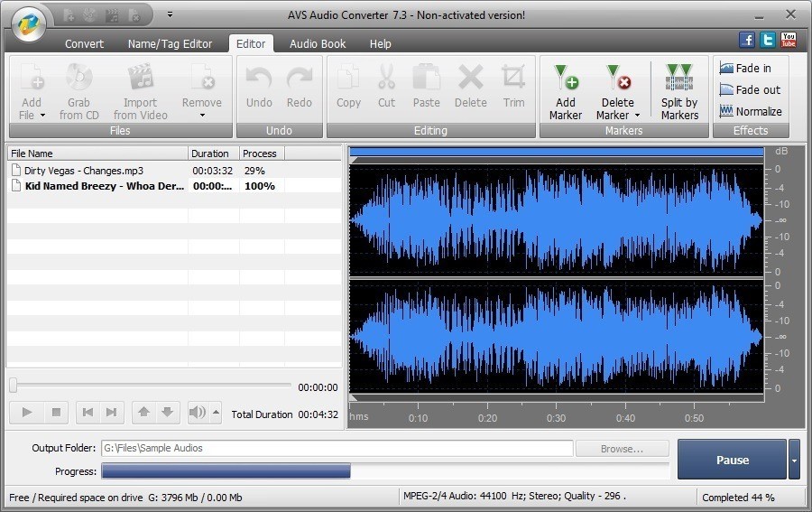Move selected file down arrow

pos(167,413)
